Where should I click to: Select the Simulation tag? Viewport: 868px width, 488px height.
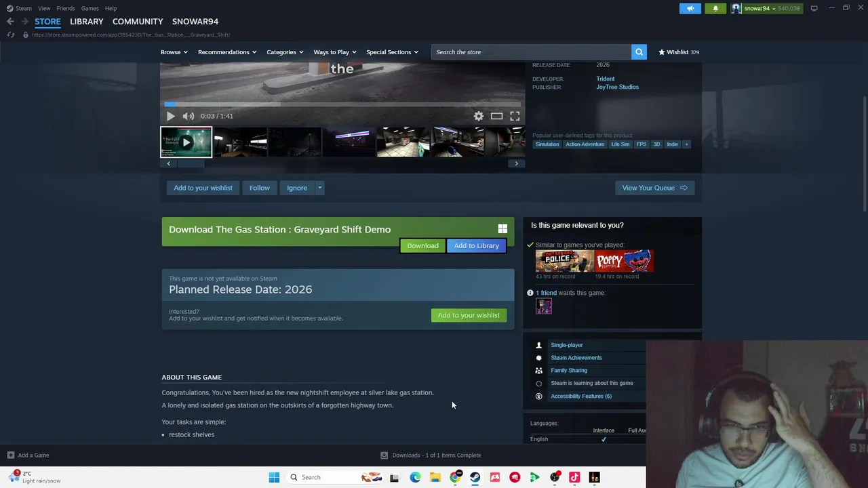point(547,144)
